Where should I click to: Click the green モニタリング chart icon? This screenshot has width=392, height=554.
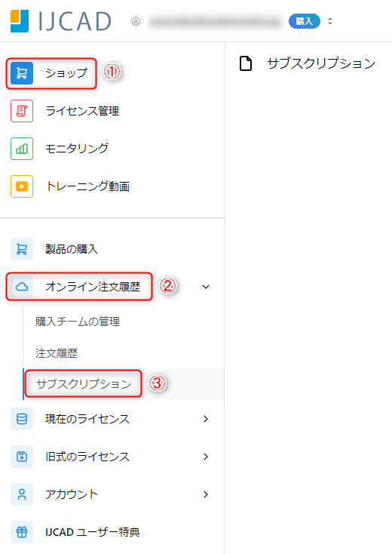(x=22, y=149)
